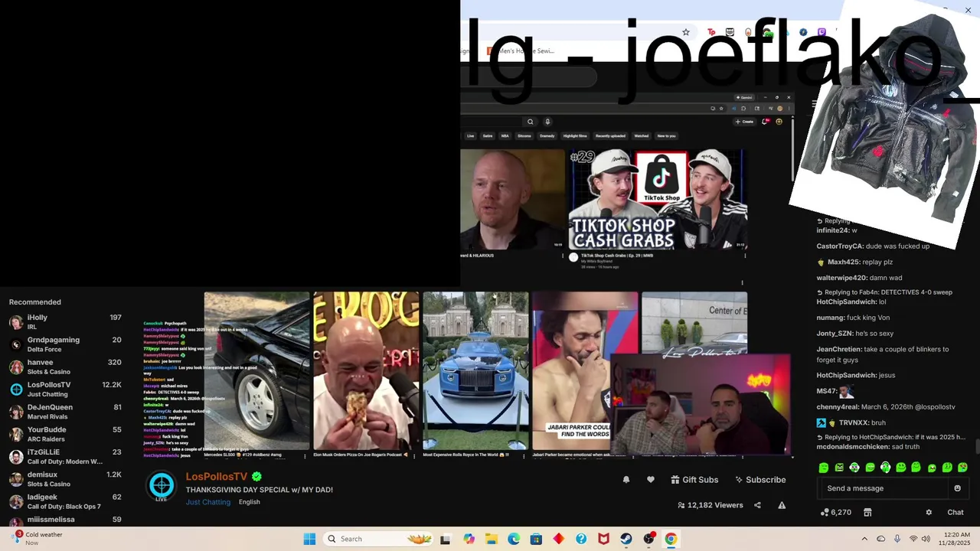Image resolution: width=980 pixels, height=551 pixels.
Task: Open Grndpagaming recommended channel
Action: pos(65,344)
